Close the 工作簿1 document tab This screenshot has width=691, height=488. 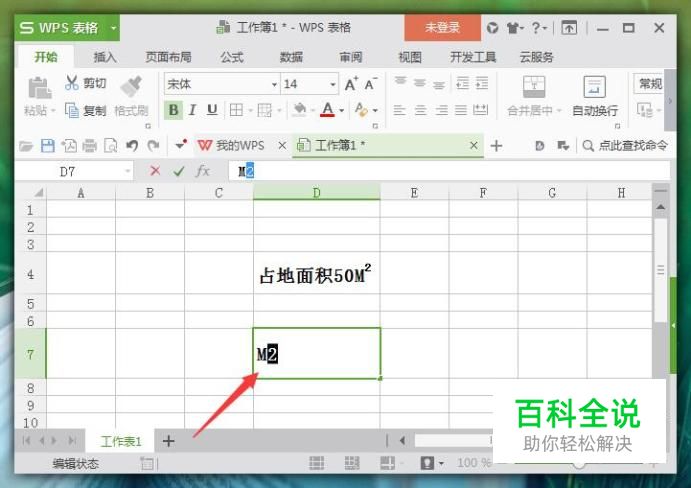point(474,145)
